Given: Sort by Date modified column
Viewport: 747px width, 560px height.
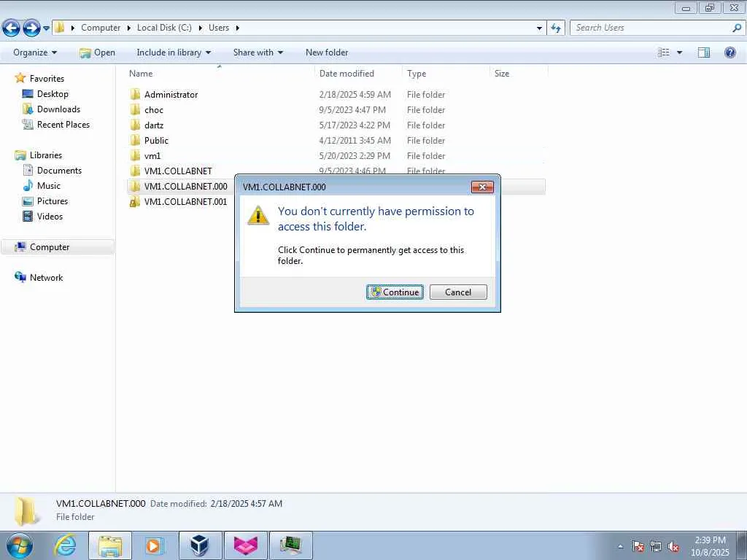Looking at the screenshot, I should click(357, 74).
